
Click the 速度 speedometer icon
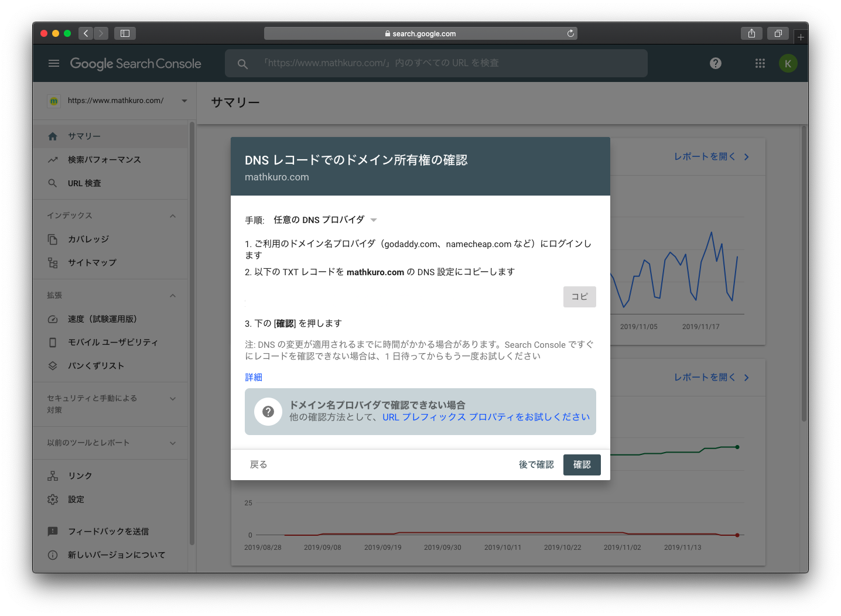click(x=53, y=319)
